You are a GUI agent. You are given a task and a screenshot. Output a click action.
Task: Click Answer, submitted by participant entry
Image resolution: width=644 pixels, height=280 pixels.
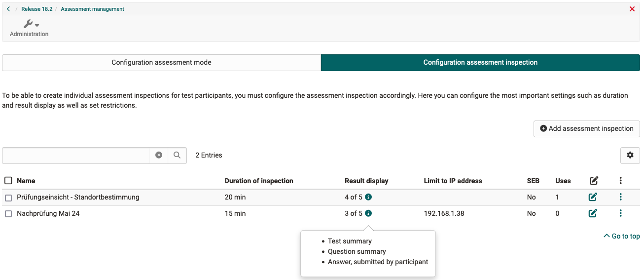tap(378, 262)
